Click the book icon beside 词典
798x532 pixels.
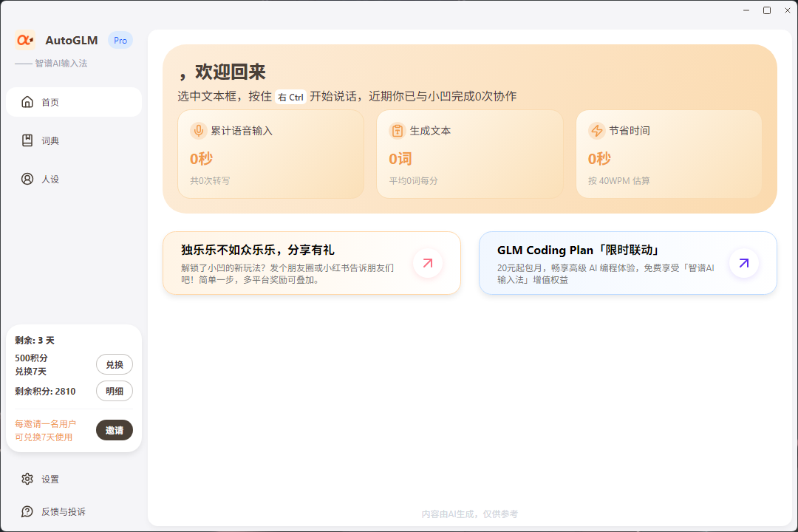click(27, 140)
